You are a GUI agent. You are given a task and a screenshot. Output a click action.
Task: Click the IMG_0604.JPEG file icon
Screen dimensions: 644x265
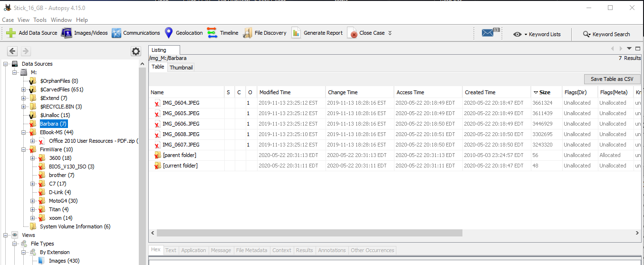[157, 103]
